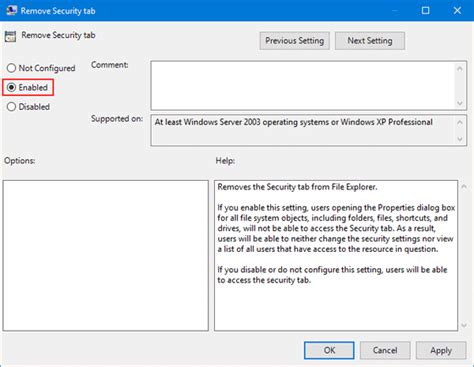Click the policy setting icon beside heading
474x367 pixels.
(10, 36)
